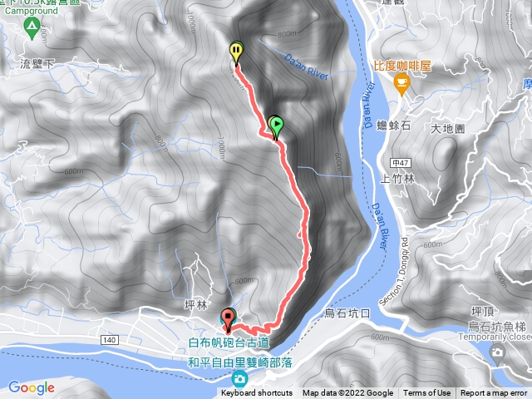Click the 中47 road shield
The height and width of the screenshot is (399, 532).
click(x=400, y=163)
